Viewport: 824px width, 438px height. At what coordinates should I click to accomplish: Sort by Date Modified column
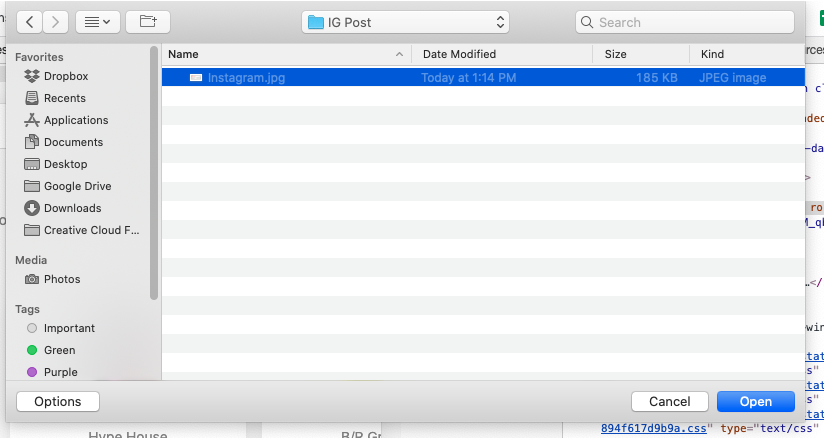[x=459, y=54]
